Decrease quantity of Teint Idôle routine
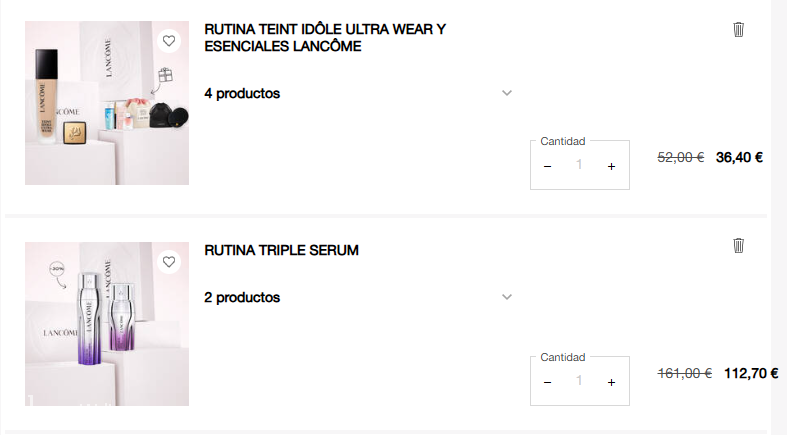Screen dimensions: 787x435 point(547,166)
